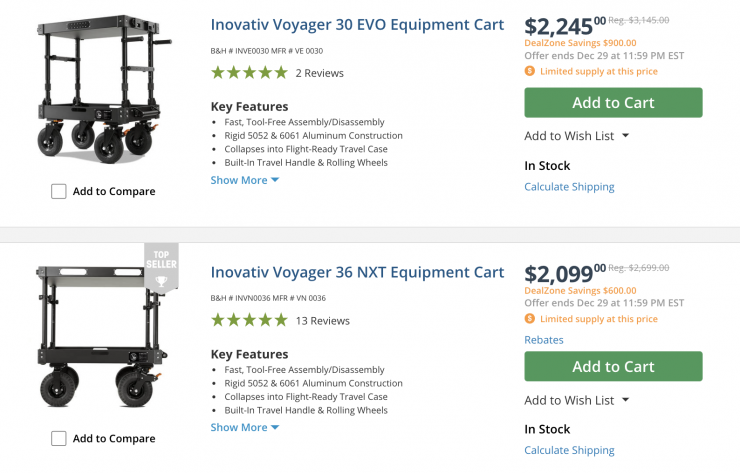Open the Inovativ Voyager 30 EVO product title

(357, 25)
